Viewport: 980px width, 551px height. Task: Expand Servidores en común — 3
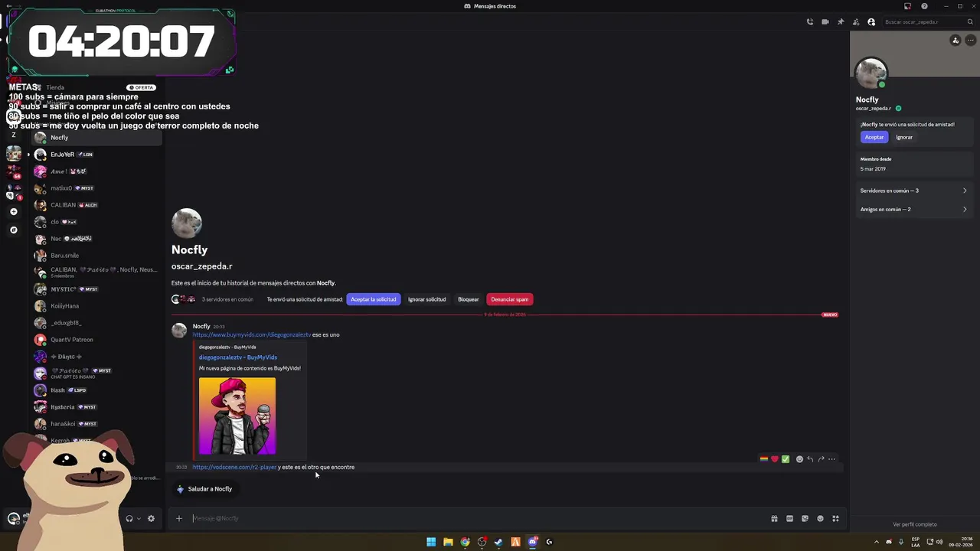913,191
